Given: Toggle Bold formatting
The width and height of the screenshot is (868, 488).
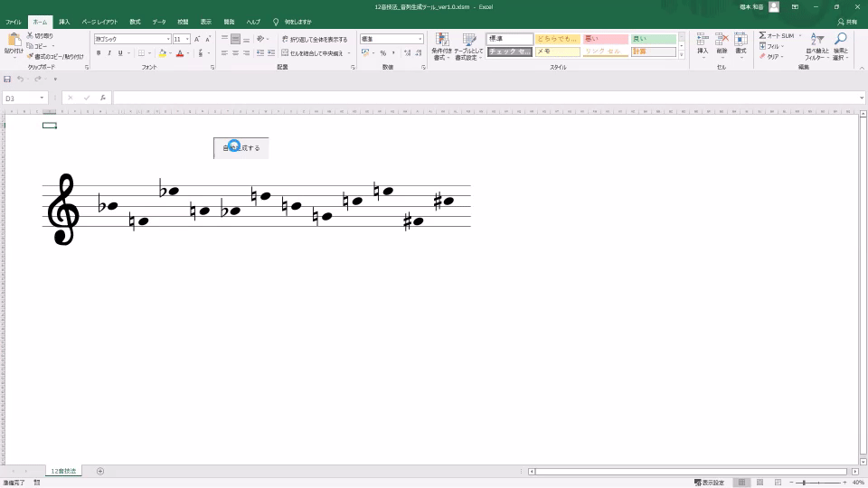Looking at the screenshot, I should (99, 53).
